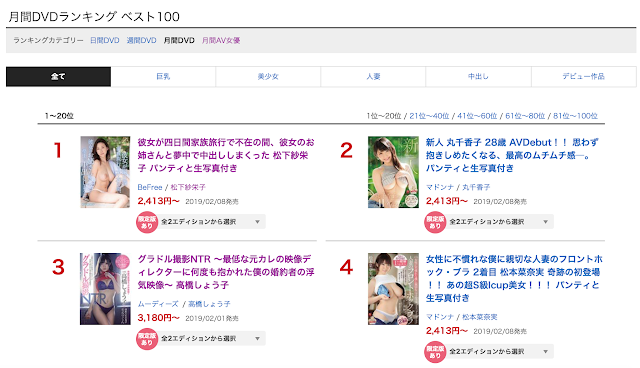Jump to ranks 21位~40位
Screen dimensions: 640x368
point(429,116)
